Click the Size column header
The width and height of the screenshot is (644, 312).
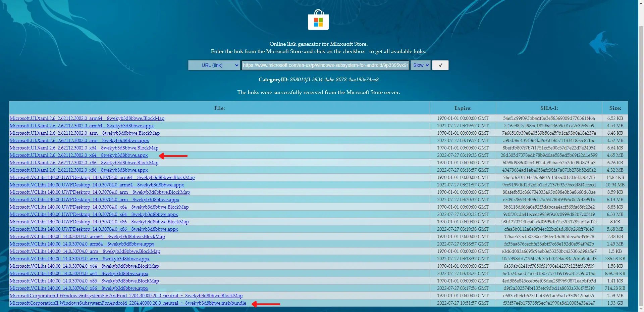pyautogui.click(x=615, y=108)
